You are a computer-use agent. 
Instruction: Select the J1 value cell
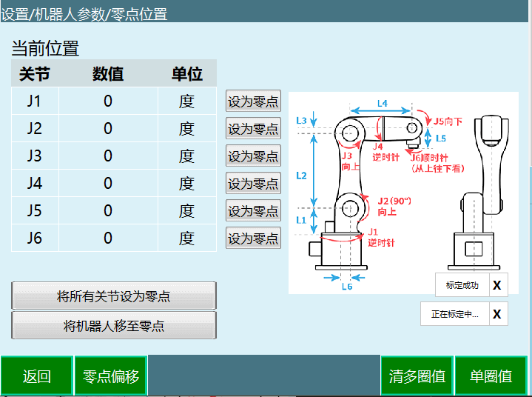point(108,101)
